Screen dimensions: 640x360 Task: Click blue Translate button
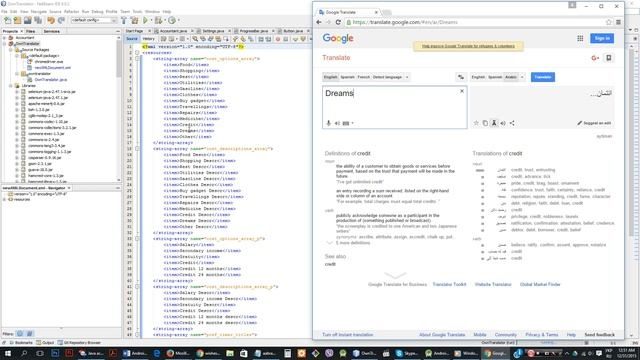click(542, 77)
